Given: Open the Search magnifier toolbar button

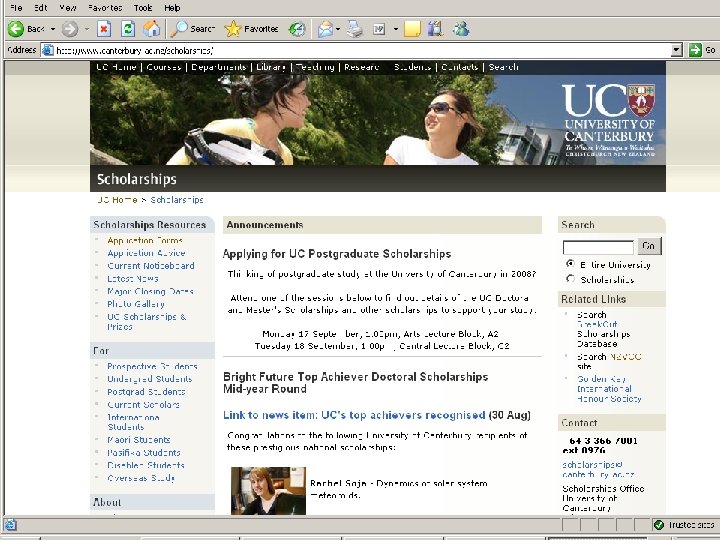Looking at the screenshot, I should 193,29.
